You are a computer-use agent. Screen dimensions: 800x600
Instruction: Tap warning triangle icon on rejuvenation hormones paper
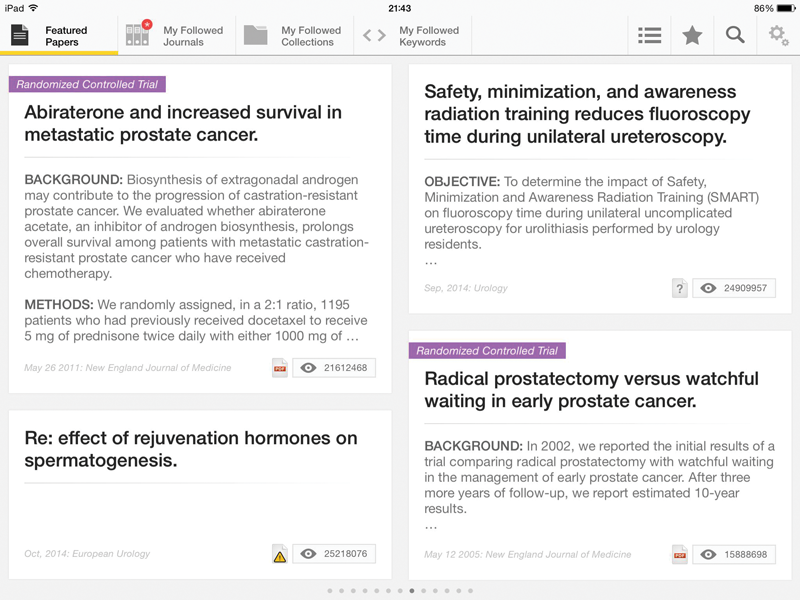coord(280,554)
